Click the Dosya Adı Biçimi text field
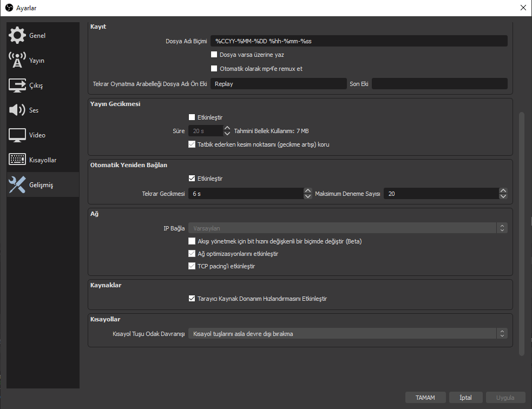532x409 pixels. pos(359,41)
